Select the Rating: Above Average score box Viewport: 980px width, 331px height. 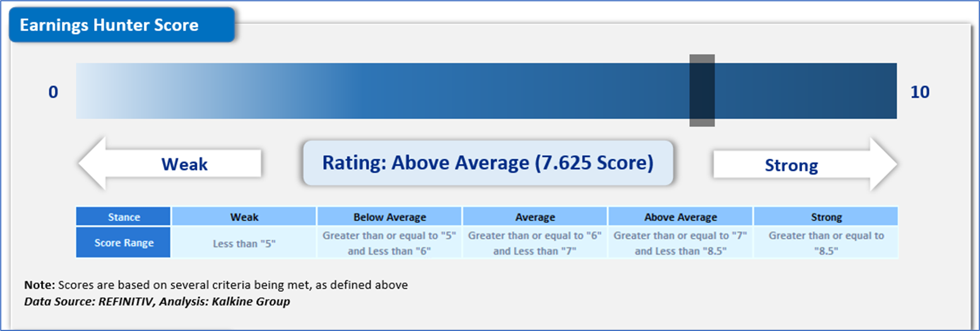488,163
